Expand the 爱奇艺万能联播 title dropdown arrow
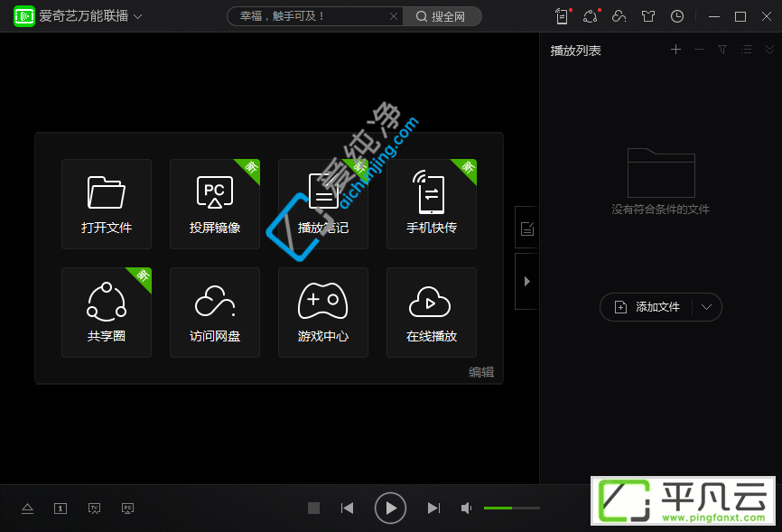The width and height of the screenshot is (782, 532). click(x=138, y=16)
